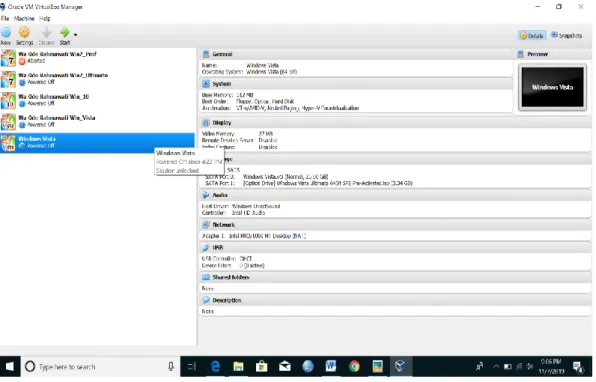The width and height of the screenshot is (596, 382).
Task: Click the Host Driver Windows DirectSound text
Action: (256, 206)
